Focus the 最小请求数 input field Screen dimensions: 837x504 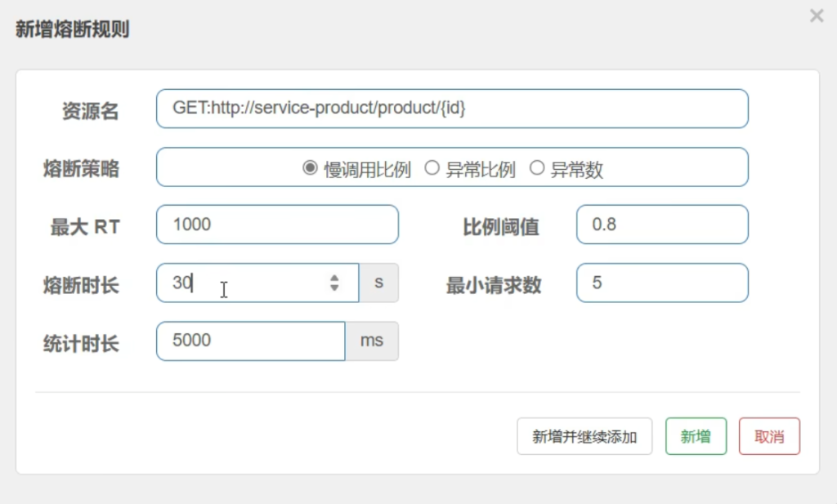661,283
